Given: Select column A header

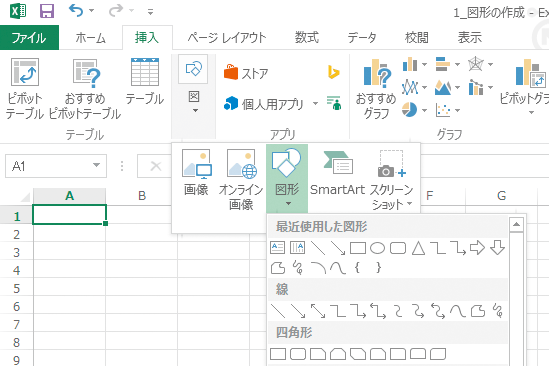Looking at the screenshot, I should (x=70, y=196).
